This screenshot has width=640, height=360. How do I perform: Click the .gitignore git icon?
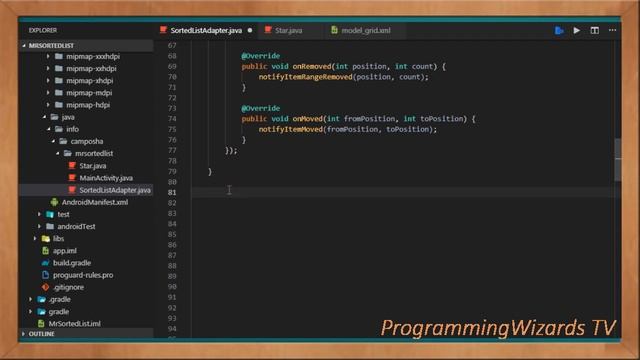[46, 287]
